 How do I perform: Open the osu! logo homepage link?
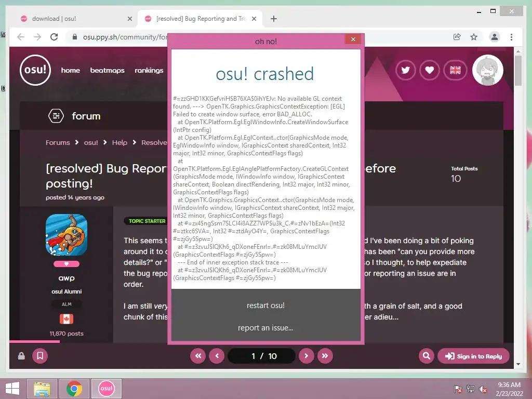(35, 70)
